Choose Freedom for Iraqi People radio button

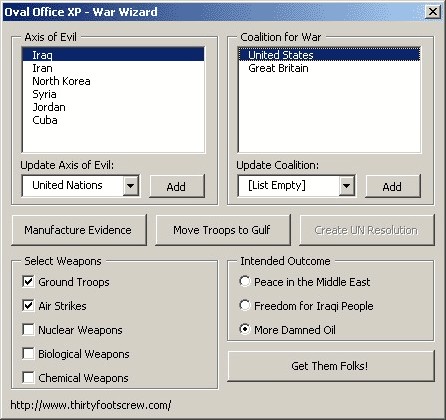coord(245,305)
